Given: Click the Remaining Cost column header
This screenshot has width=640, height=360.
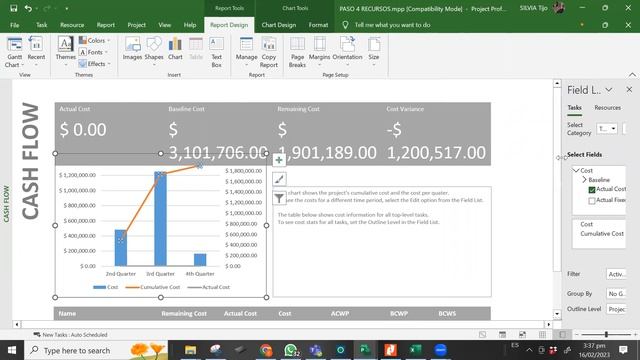Looking at the screenshot, I should (x=184, y=313).
